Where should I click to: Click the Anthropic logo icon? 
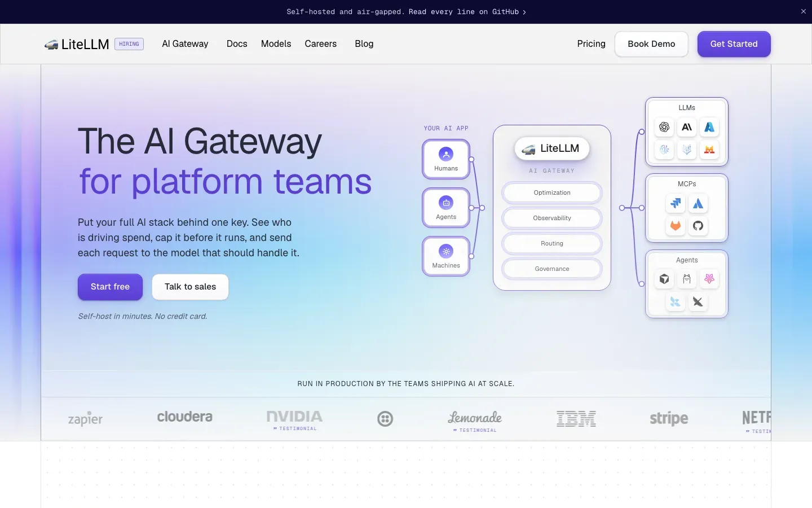(687, 127)
